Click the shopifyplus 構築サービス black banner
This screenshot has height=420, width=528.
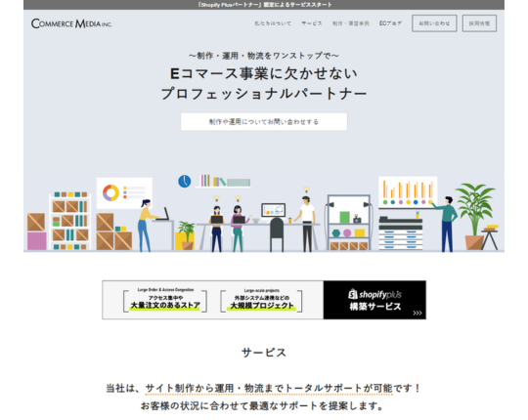coord(374,300)
